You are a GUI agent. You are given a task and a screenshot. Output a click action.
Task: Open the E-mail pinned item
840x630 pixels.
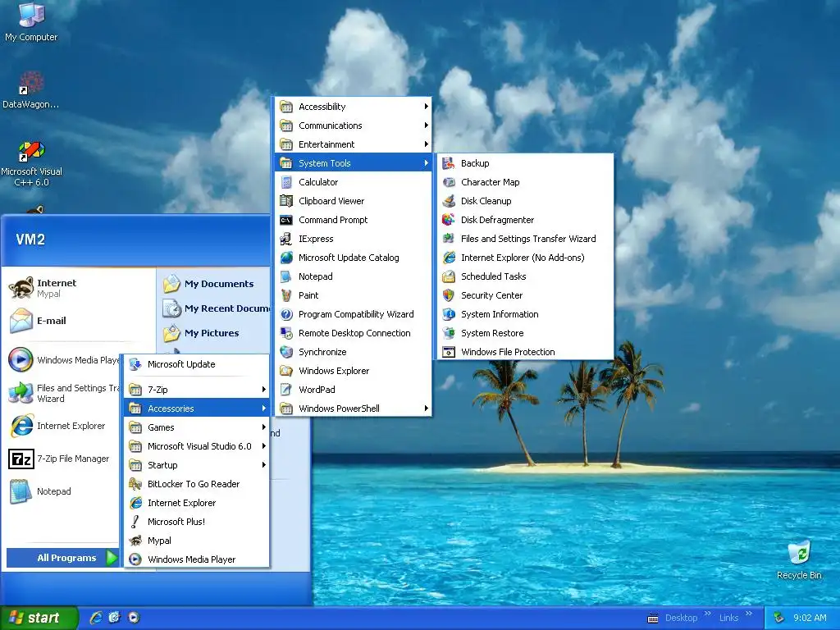coord(78,321)
